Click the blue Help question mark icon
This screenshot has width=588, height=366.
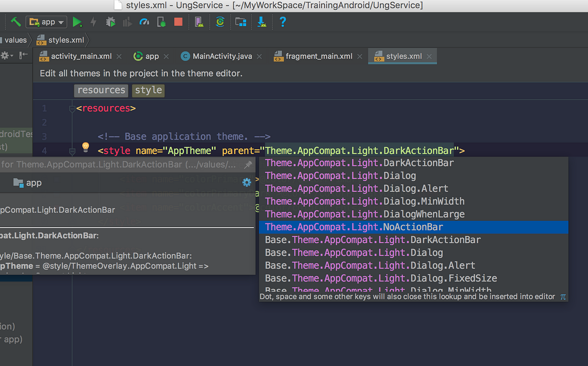[x=283, y=22]
